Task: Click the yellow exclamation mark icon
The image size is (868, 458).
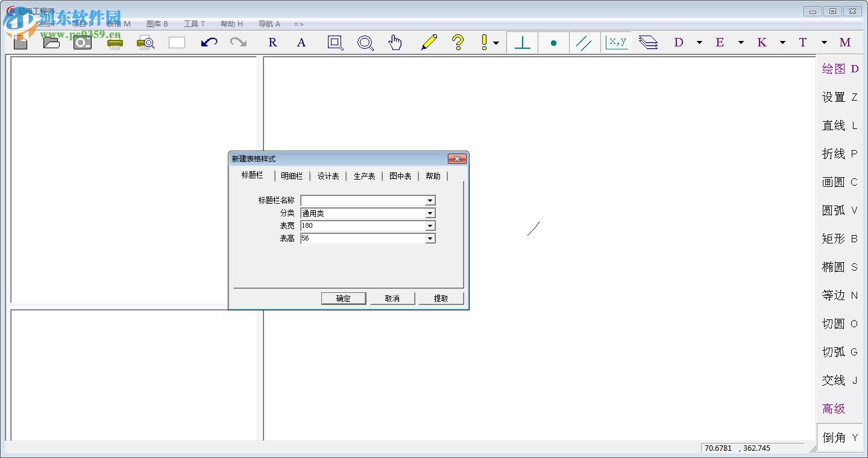Action: point(484,42)
